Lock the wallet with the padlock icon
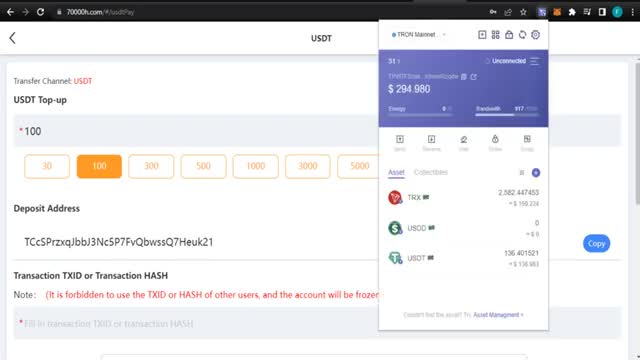The width and height of the screenshot is (640, 360). 509,35
